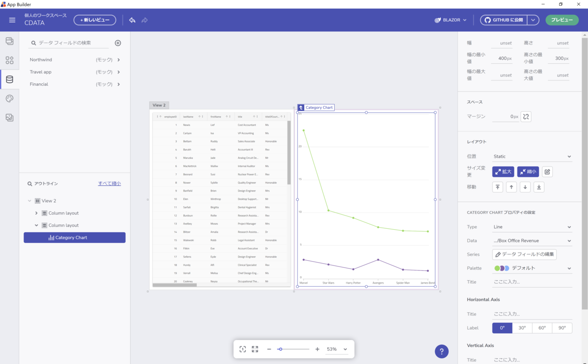Open the data sources sidebar icon
The width and height of the screenshot is (588, 364).
pyautogui.click(x=9, y=79)
